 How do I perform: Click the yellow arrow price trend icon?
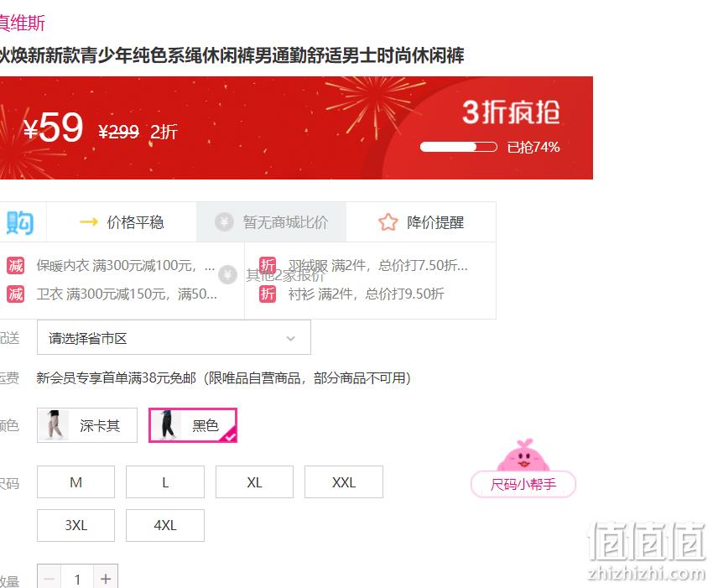(x=89, y=222)
